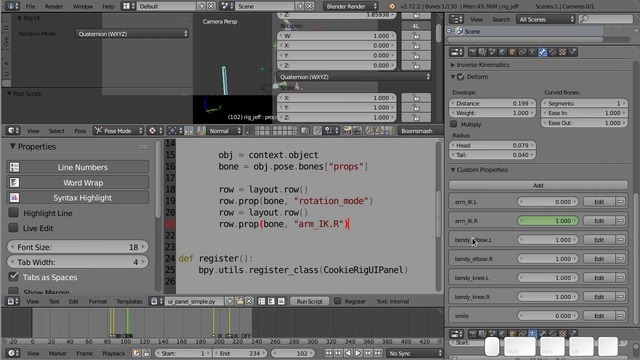The image size is (640, 360).
Task: Adjust the arm_IK.R value slider
Action: pyautogui.click(x=548, y=221)
